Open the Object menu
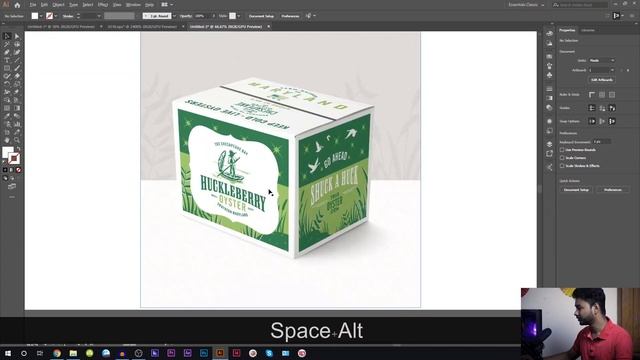The image size is (640, 360). (x=58, y=4)
